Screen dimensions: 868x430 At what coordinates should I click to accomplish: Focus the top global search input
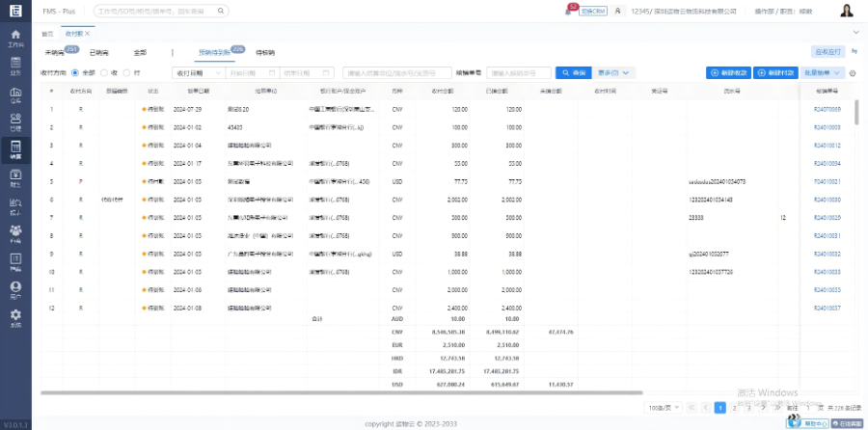156,11
